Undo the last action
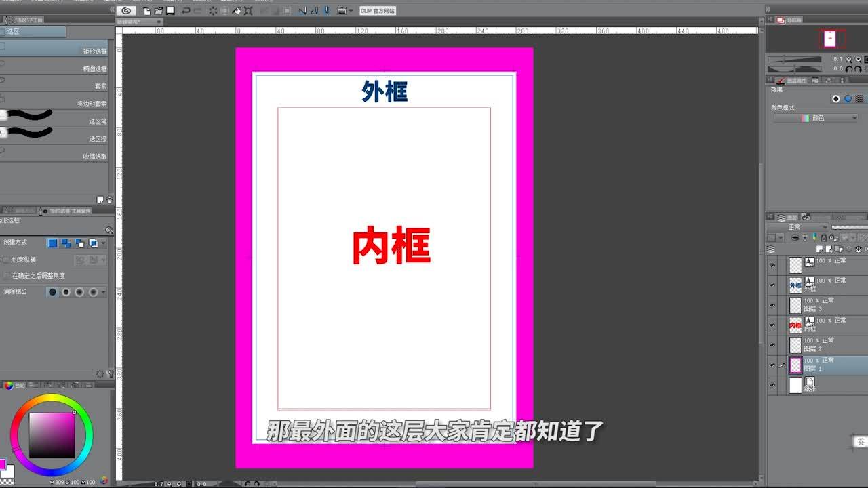The height and width of the screenshot is (488, 868). tap(186, 11)
